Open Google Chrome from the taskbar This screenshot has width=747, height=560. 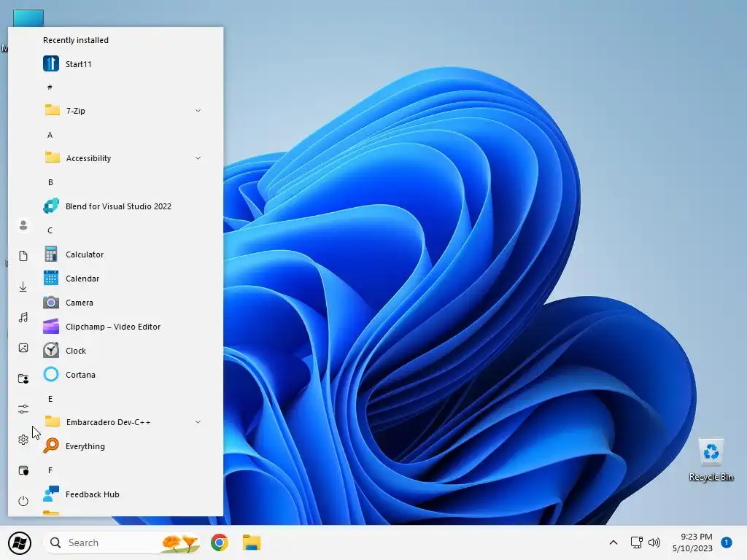point(220,542)
